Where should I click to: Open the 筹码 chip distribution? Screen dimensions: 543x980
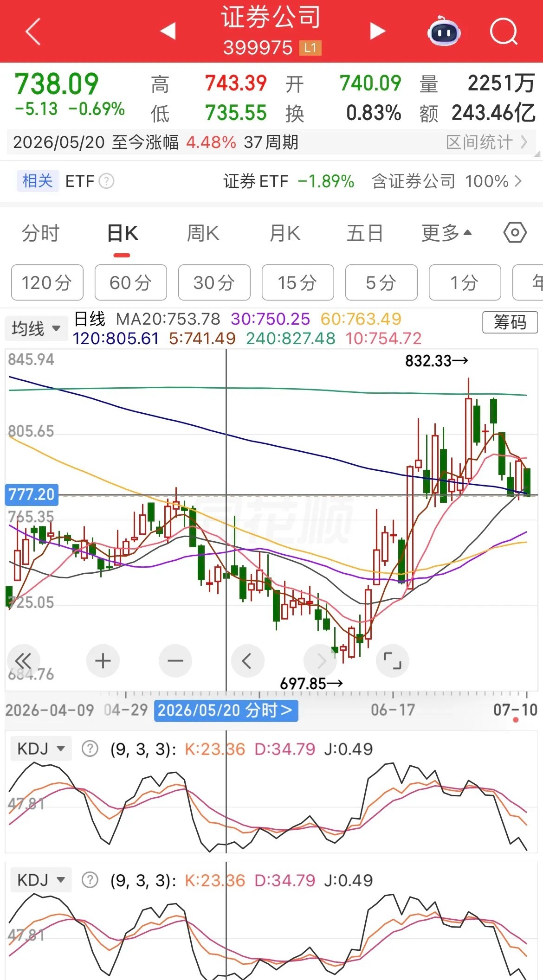[510, 322]
